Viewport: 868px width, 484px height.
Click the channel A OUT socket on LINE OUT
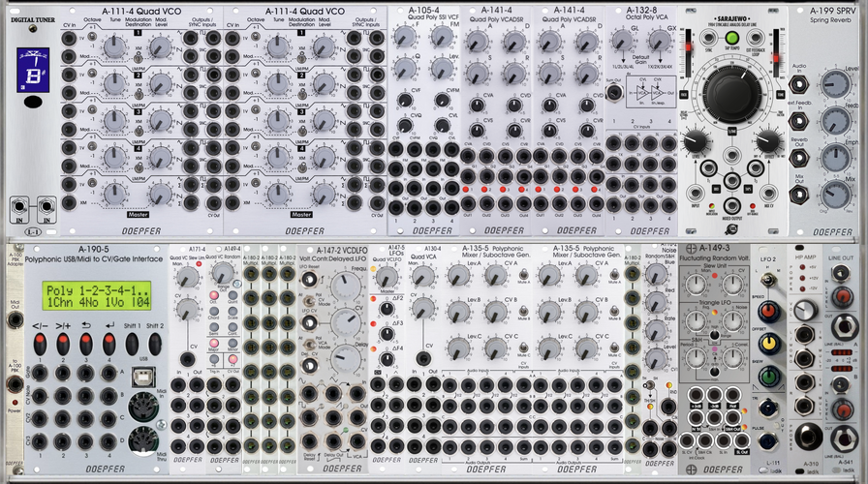[843, 328]
